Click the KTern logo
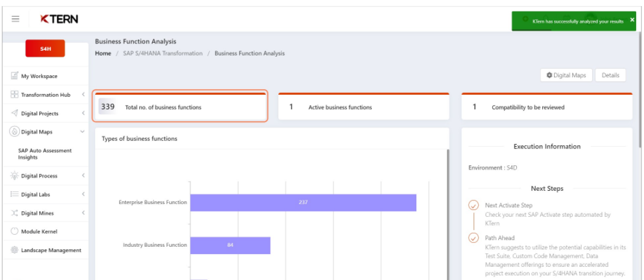 click(59, 19)
